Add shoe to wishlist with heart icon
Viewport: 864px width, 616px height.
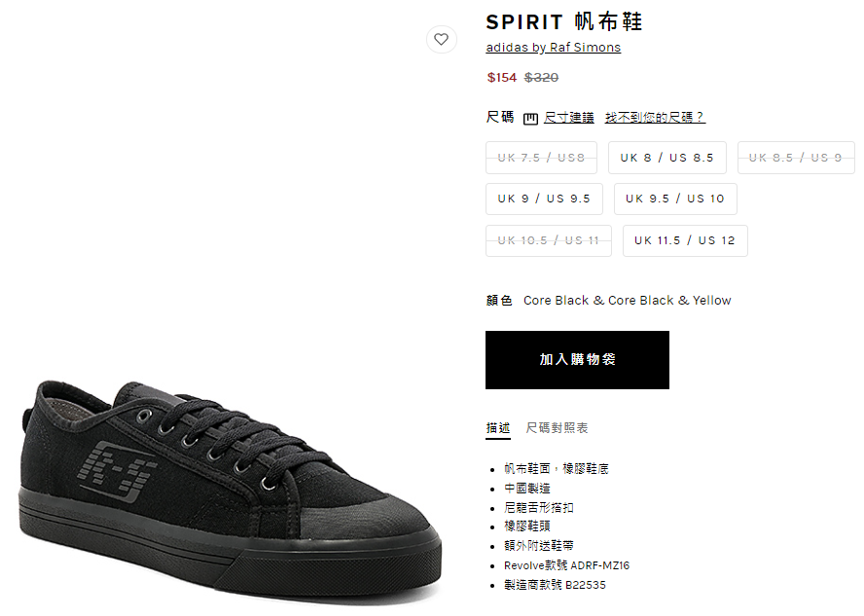442,40
